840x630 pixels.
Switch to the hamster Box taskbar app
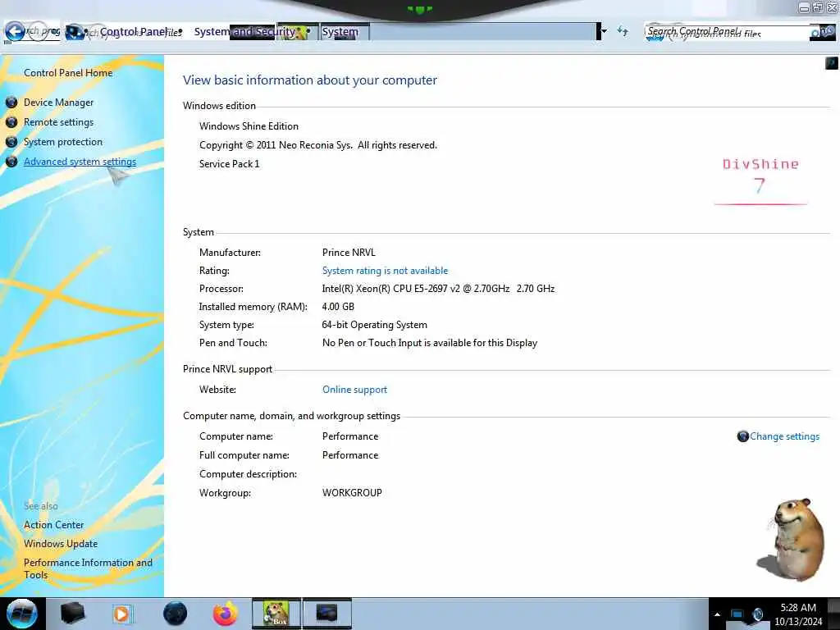[276, 614]
